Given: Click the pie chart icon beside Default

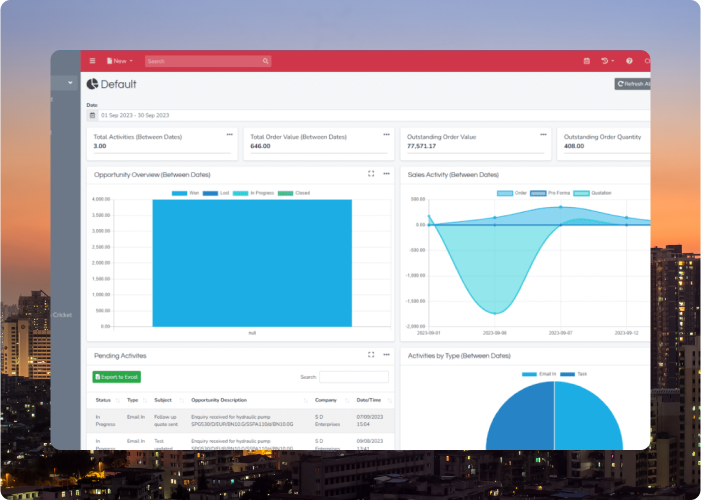Looking at the screenshot, I should [92, 84].
